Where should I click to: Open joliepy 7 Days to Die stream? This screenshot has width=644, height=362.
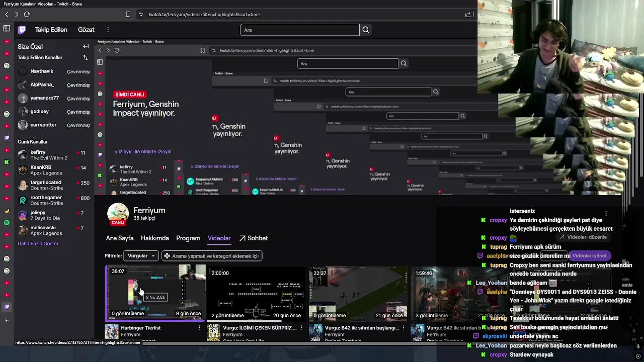click(54, 215)
